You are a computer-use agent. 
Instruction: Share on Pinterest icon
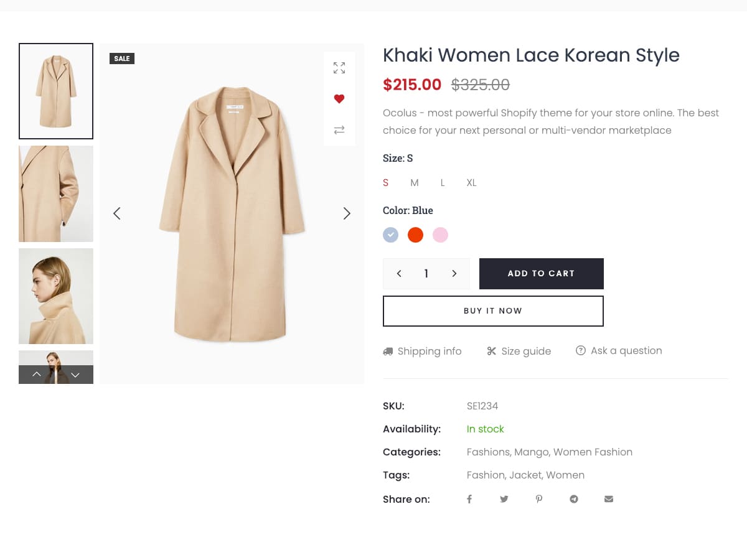pyautogui.click(x=539, y=499)
